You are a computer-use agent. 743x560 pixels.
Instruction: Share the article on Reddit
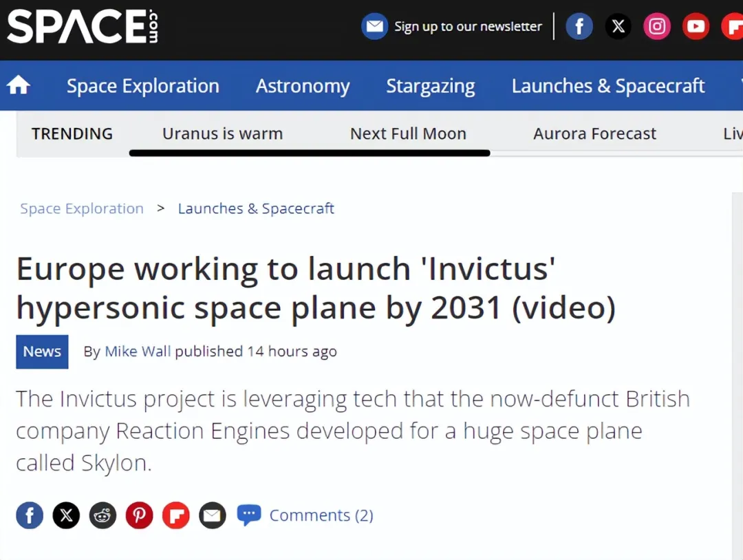[103, 515]
